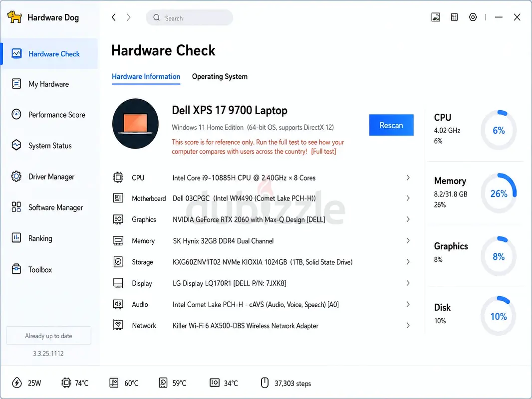Viewport: 532px width, 399px height.
Task: Click the Network Wi-Fi row icon
Action: click(x=118, y=325)
